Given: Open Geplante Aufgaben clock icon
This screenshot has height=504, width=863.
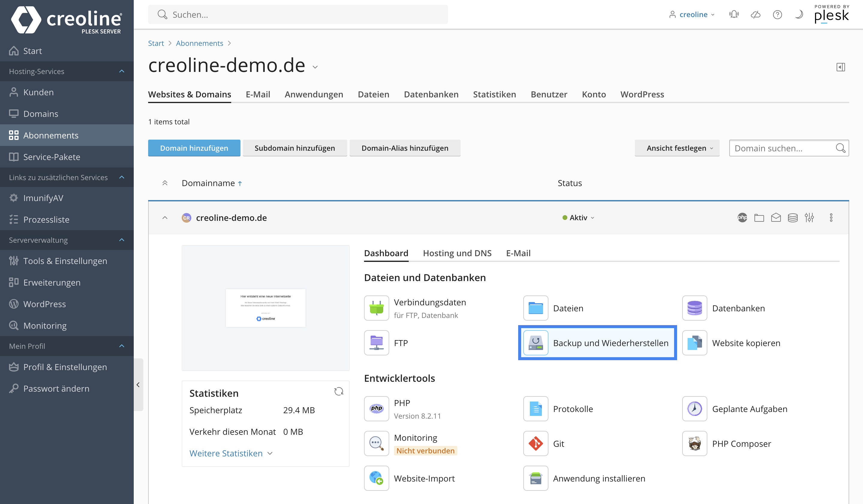Looking at the screenshot, I should pos(694,409).
